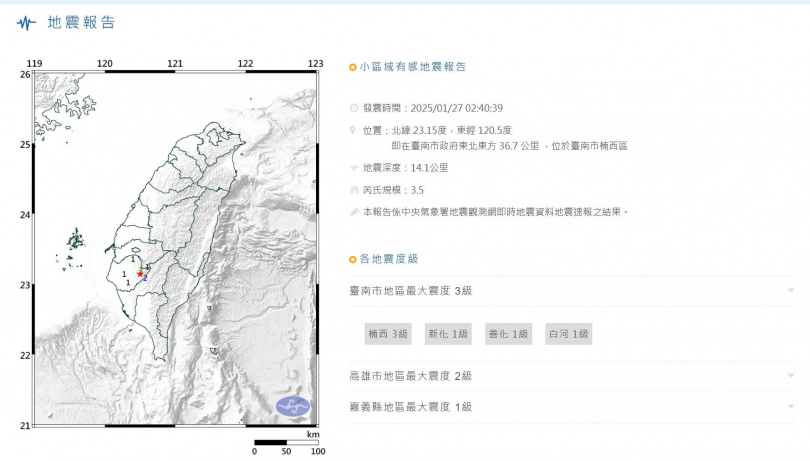The height and width of the screenshot is (461, 810).
Task: Click the 各地震度級 heading
Action: point(388,259)
